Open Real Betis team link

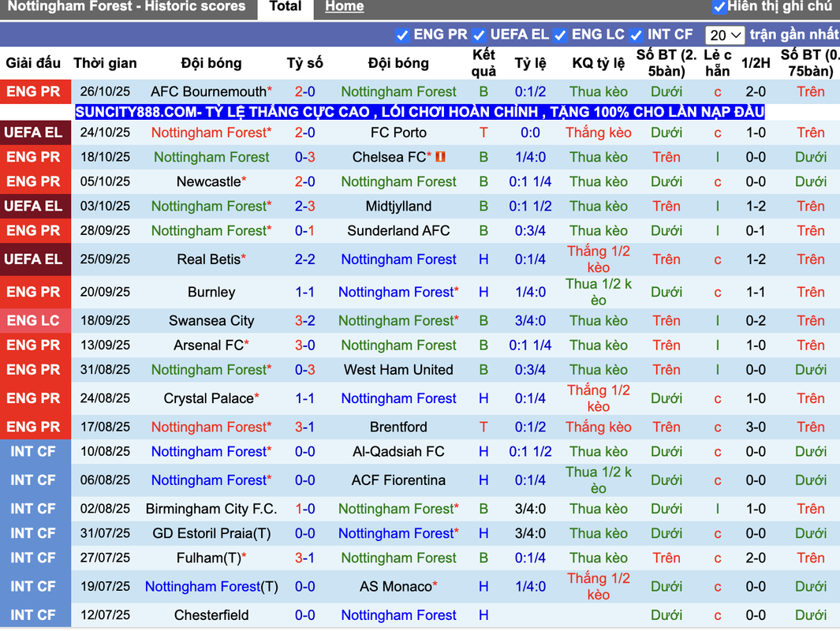pos(208,259)
